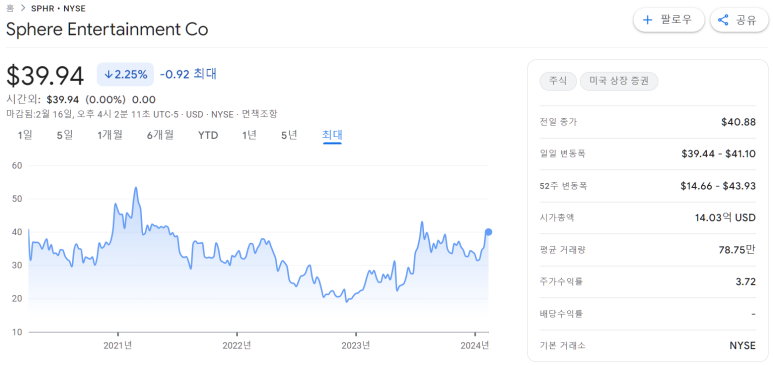Select the 5년 time range tab
The width and height of the screenshot is (773, 365).
pos(289,135)
